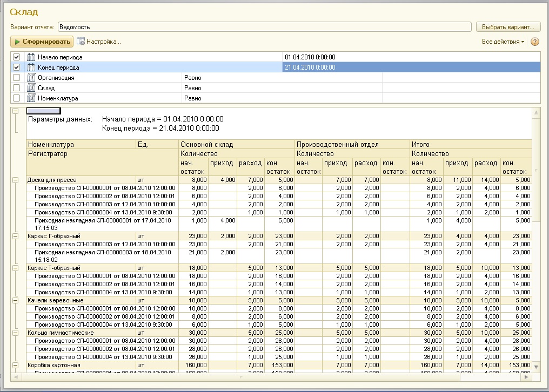Click the Начало периода parameter icon
This screenshot has height=392, width=549.
click(x=31, y=57)
